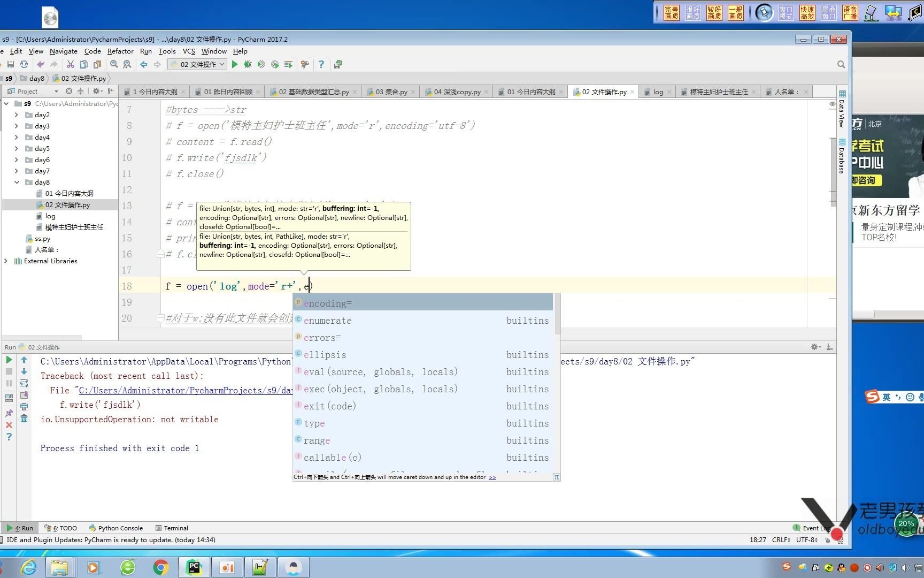Expand the day7 folder
Viewport: 924px width, 578px height.
click(x=17, y=171)
